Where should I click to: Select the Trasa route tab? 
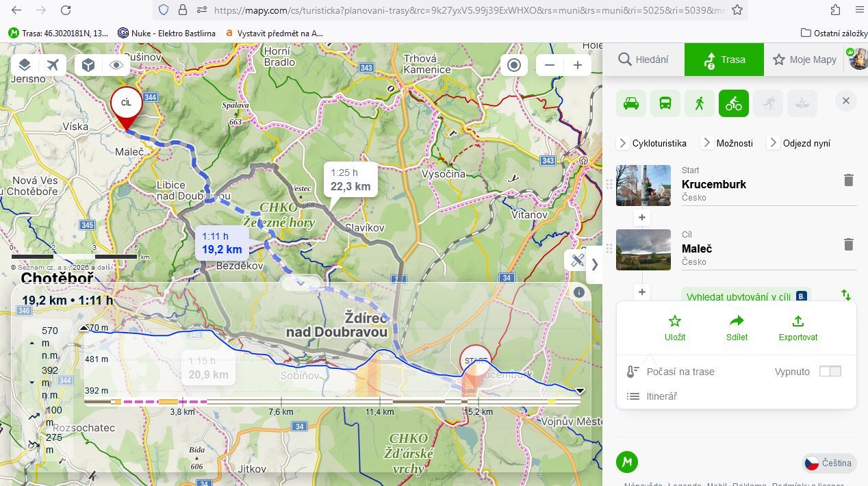724,60
